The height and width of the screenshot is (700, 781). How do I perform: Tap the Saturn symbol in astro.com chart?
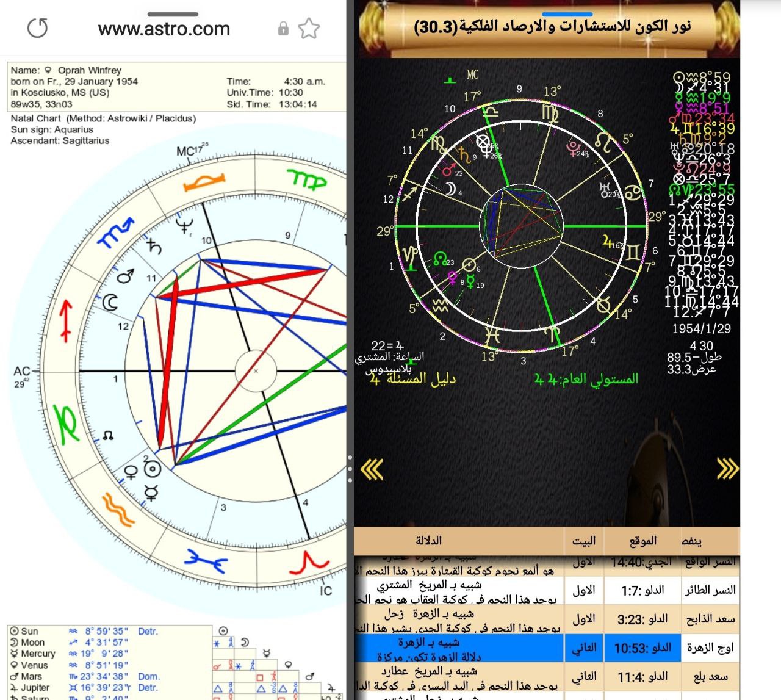(x=154, y=247)
